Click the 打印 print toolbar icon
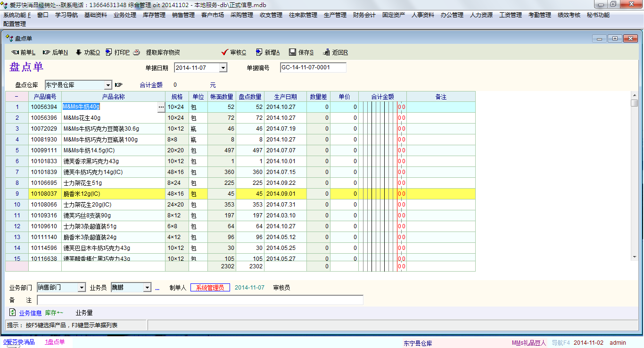The height and width of the screenshot is (348, 644). [x=109, y=52]
